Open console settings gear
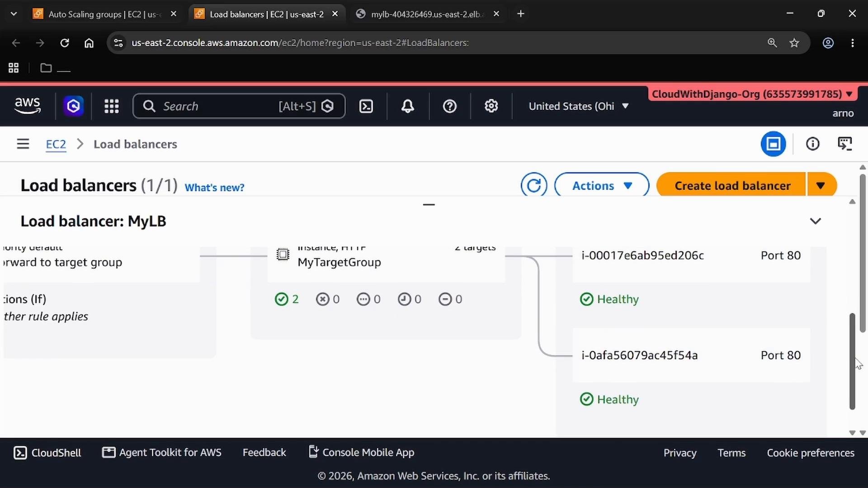 491,106
